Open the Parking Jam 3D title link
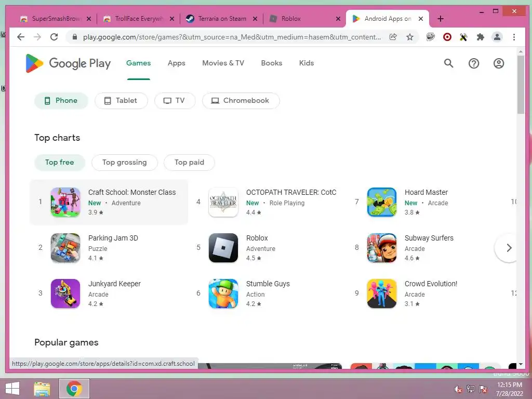 113,238
